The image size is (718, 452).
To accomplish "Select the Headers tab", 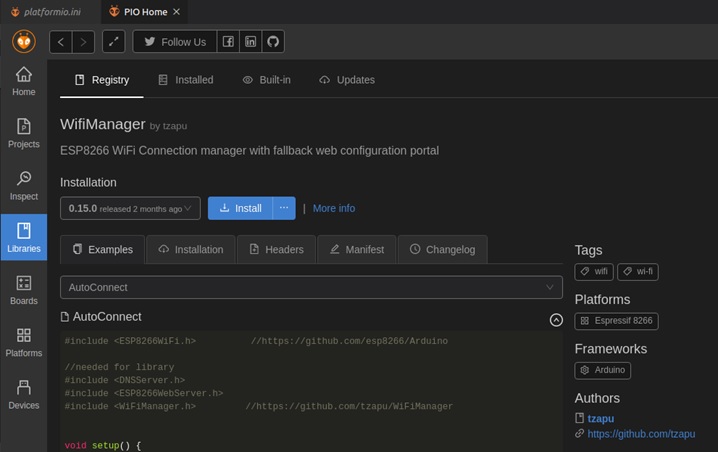I will [276, 250].
